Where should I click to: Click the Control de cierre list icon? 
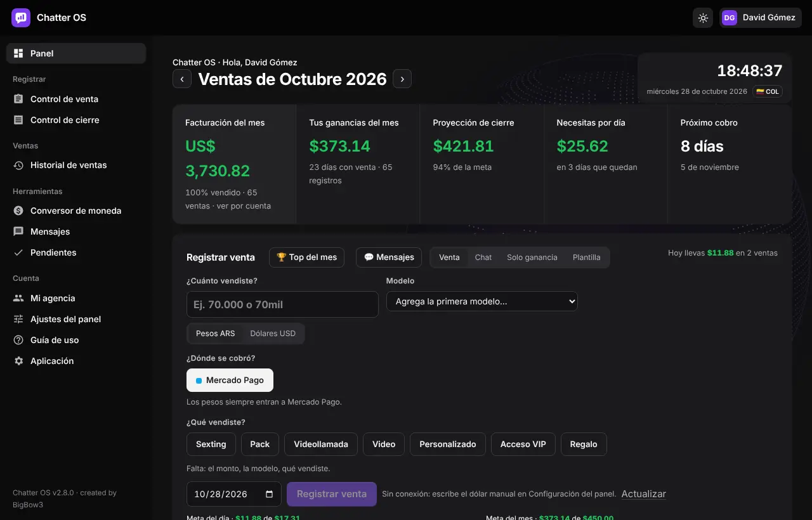coord(18,120)
